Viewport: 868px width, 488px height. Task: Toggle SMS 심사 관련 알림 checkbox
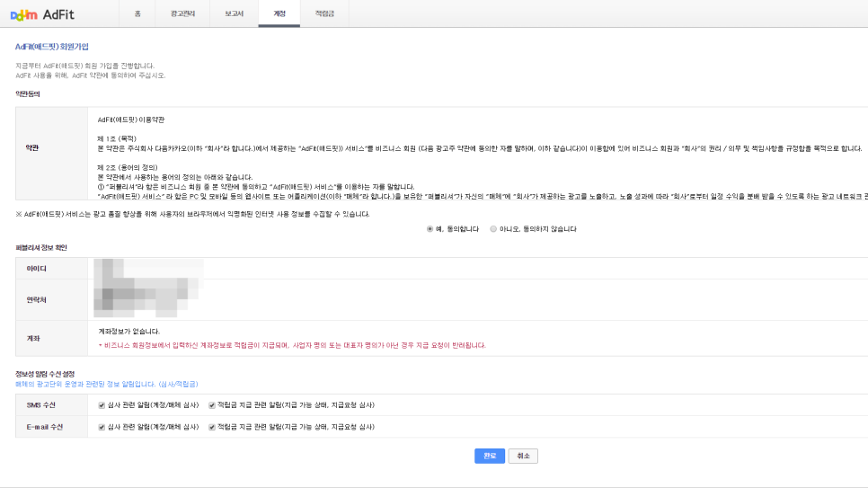tap(102, 405)
